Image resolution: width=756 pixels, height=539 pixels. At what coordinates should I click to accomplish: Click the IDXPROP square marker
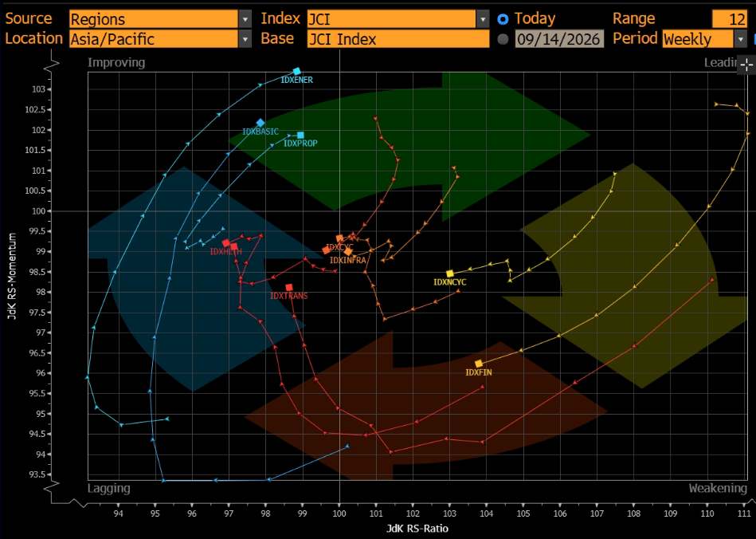300,135
